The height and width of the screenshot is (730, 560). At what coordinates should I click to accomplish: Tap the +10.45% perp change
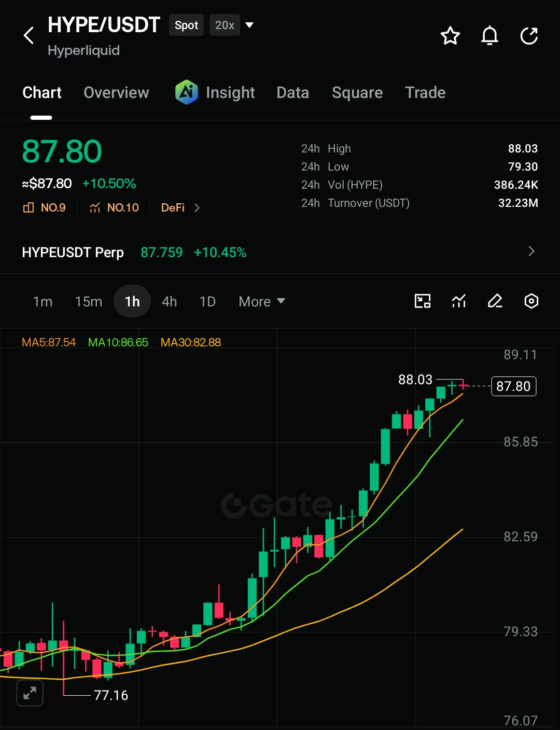tap(220, 252)
